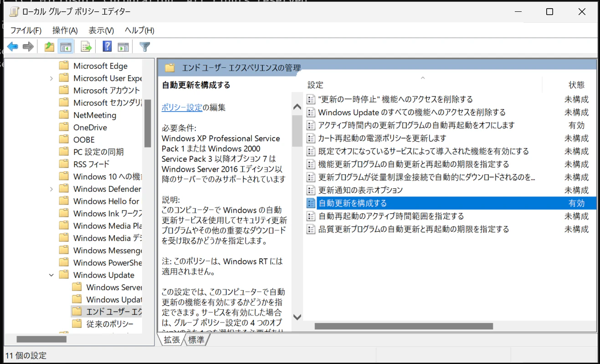The width and height of the screenshot is (600, 364).
Task: Click the settings list horizontal scrollbar
Action: click(x=404, y=326)
